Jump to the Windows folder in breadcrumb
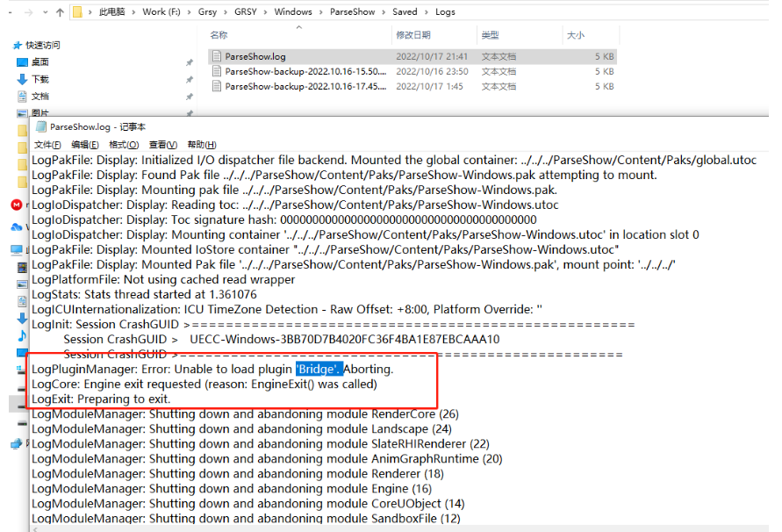The image size is (782, 532). [x=293, y=12]
